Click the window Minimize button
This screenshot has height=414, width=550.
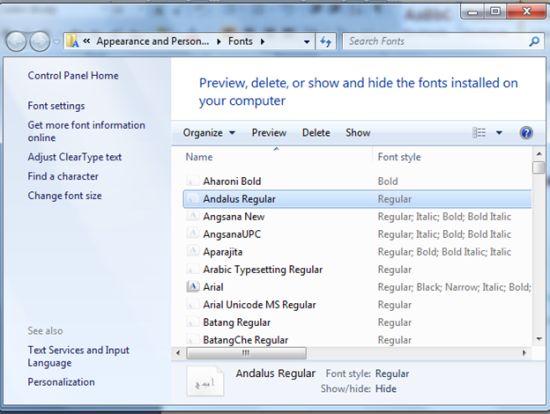click(473, 12)
